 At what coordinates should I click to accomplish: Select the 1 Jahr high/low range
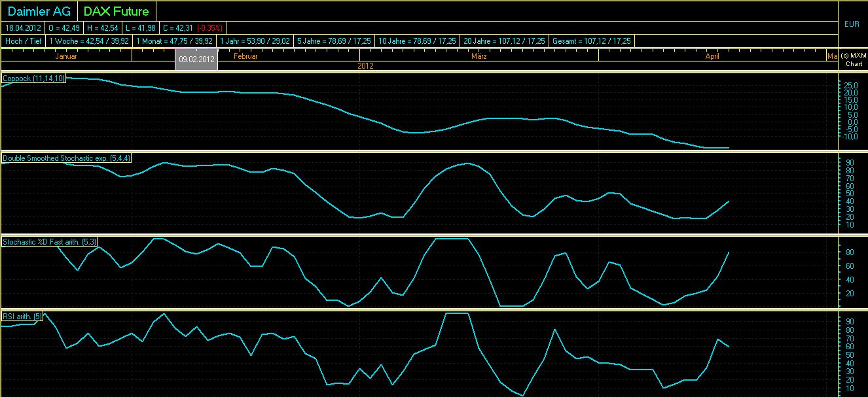pyautogui.click(x=256, y=41)
